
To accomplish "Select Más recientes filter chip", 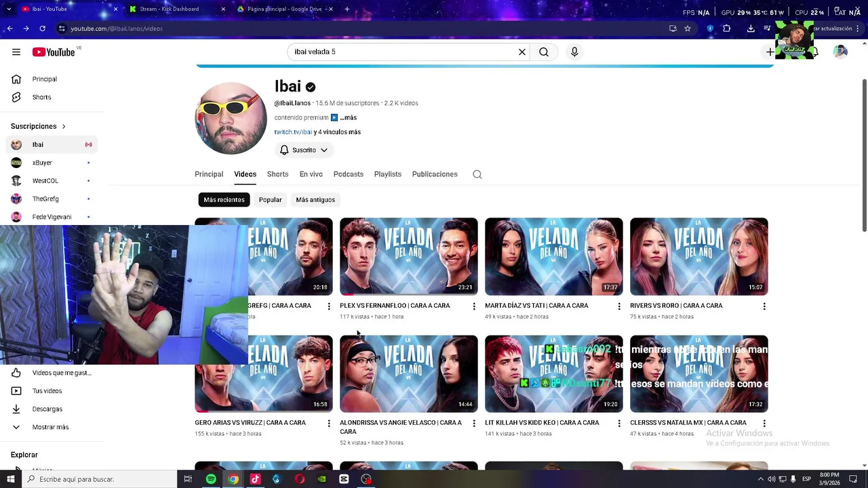I will tap(224, 200).
